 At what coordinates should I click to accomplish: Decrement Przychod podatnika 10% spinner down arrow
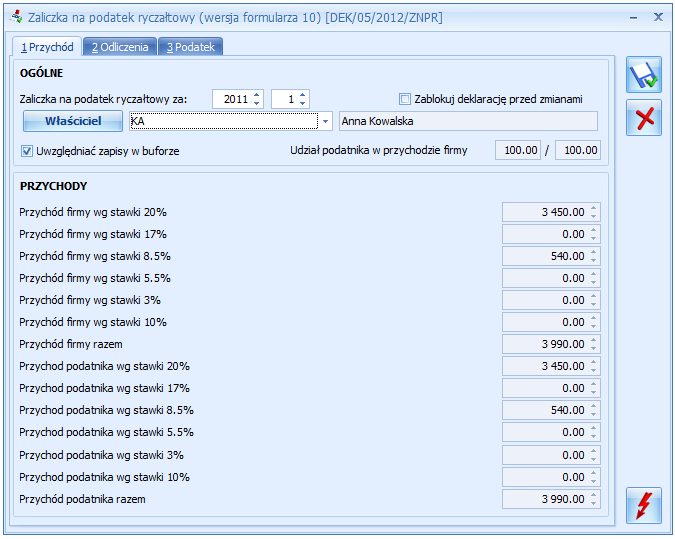[594, 481]
